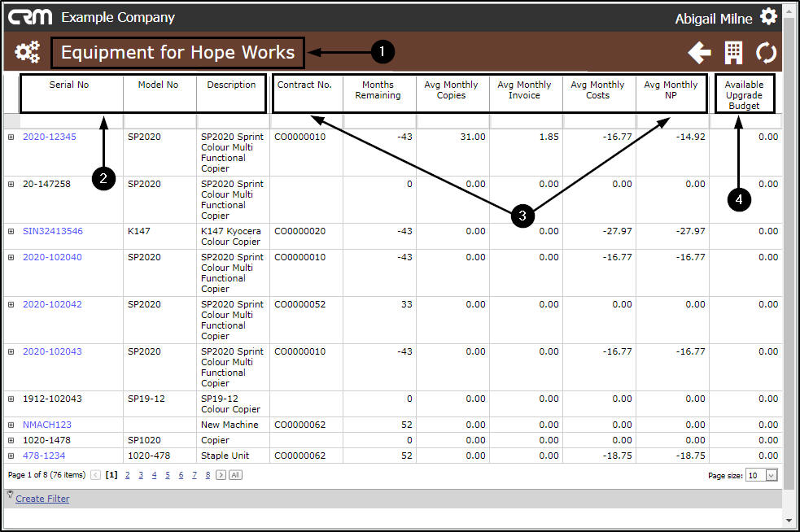
Task: Open user settings gear beside Abigail Milne
Action: click(x=768, y=17)
